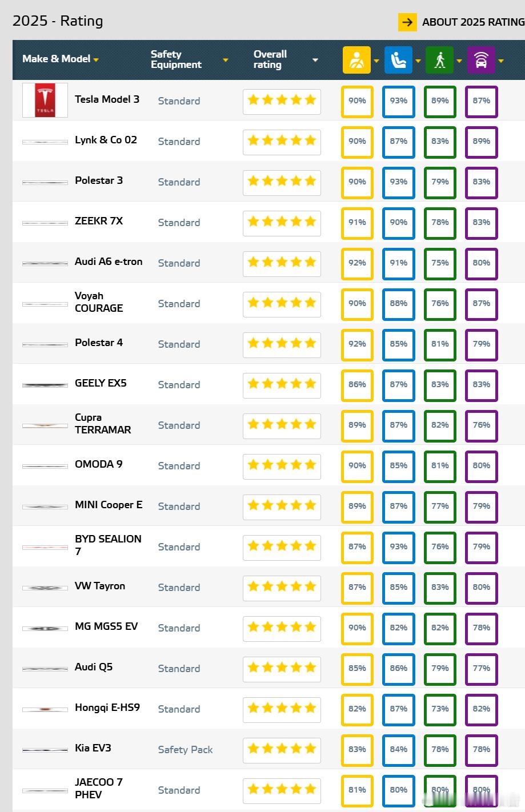
Task: Sort by the Make & Model column arrow
Action: pos(96,60)
